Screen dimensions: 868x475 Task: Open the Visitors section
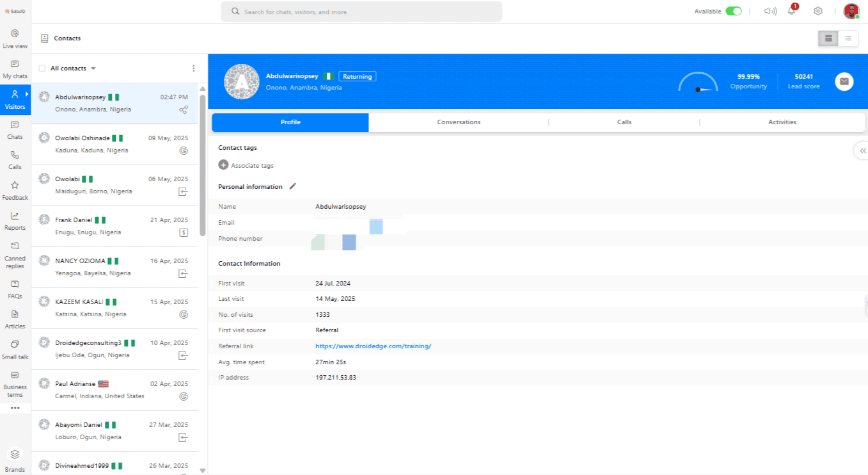[15, 99]
